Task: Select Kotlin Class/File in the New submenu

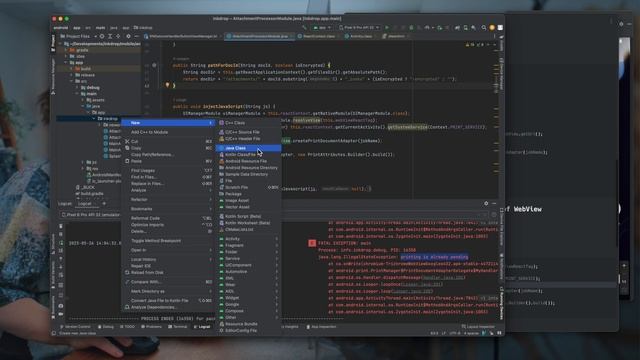Action: (248, 155)
